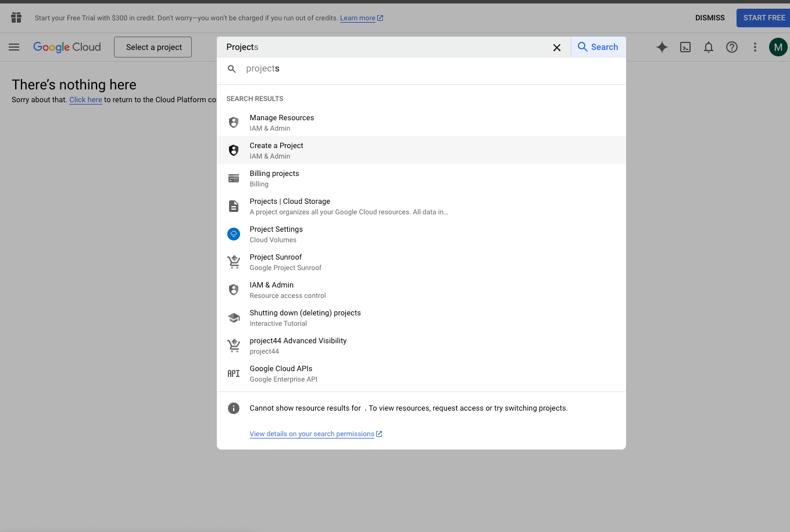Follow the Learn more link in banner
Image resolution: width=790 pixels, height=532 pixels.
(358, 18)
